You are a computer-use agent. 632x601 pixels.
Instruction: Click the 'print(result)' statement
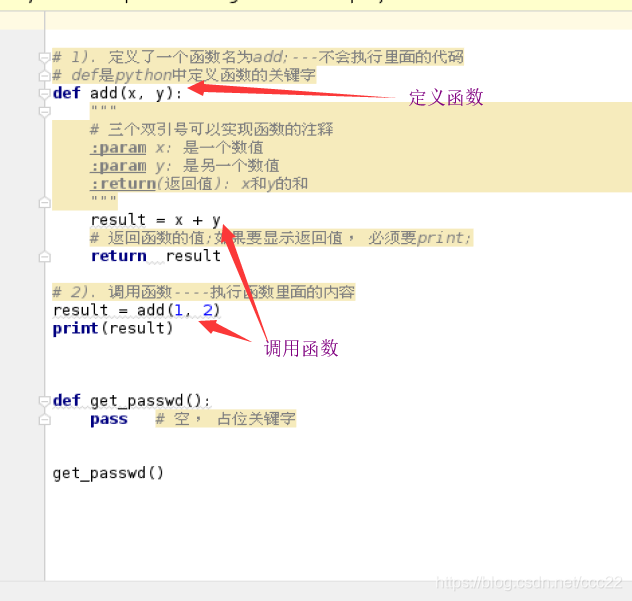point(113,329)
